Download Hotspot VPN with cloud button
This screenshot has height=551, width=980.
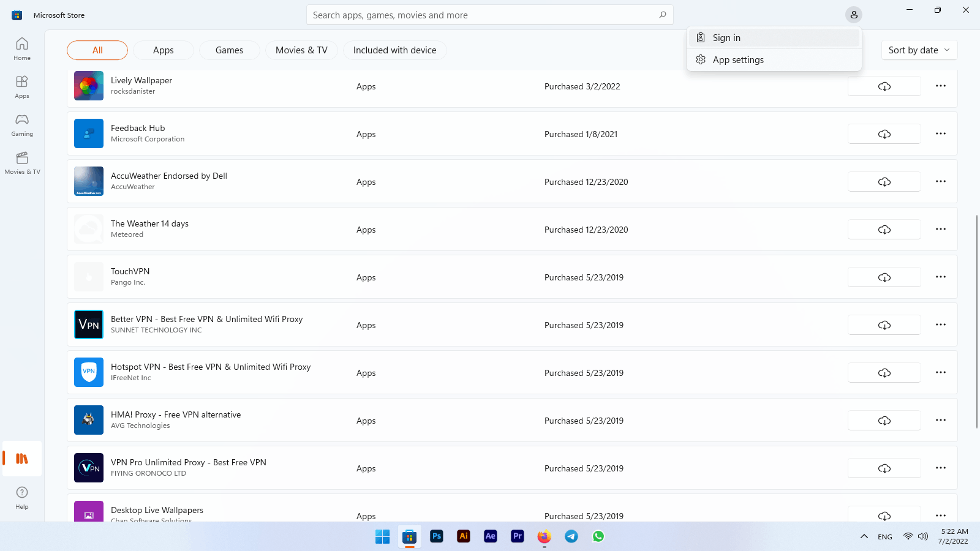(884, 373)
